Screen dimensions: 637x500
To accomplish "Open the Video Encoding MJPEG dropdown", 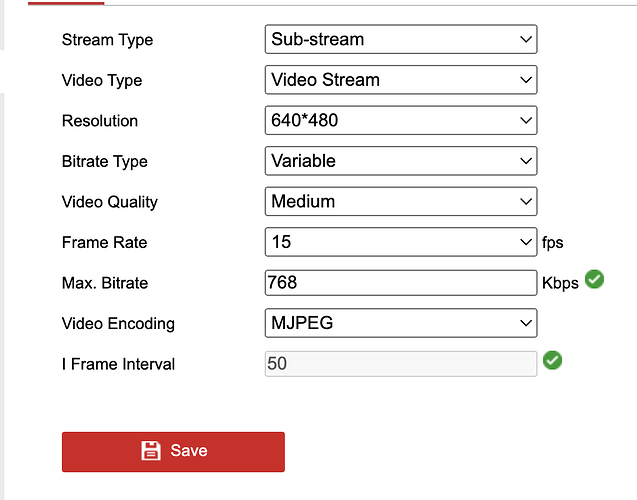I will (401, 323).
